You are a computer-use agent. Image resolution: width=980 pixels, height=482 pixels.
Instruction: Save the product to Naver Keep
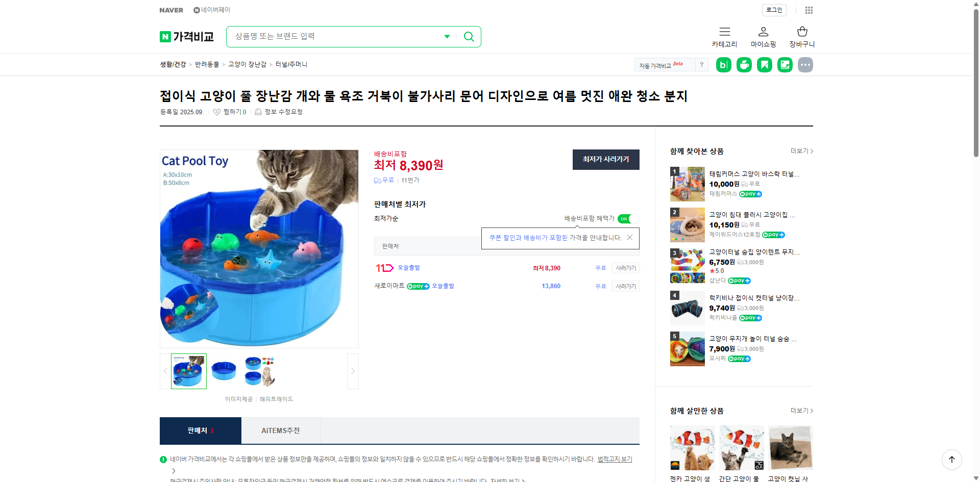point(764,65)
